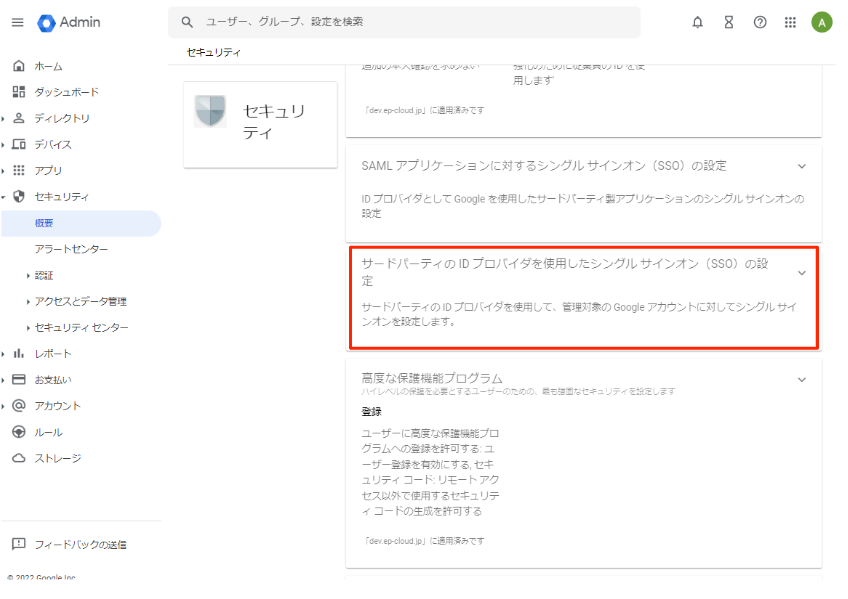Image resolution: width=848 pixels, height=599 pixels.
Task: Expand the アプリ sidebar arrow
Action: tap(3, 171)
